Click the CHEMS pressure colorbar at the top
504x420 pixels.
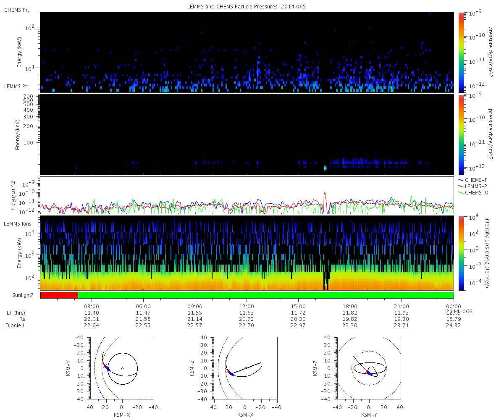click(x=461, y=52)
